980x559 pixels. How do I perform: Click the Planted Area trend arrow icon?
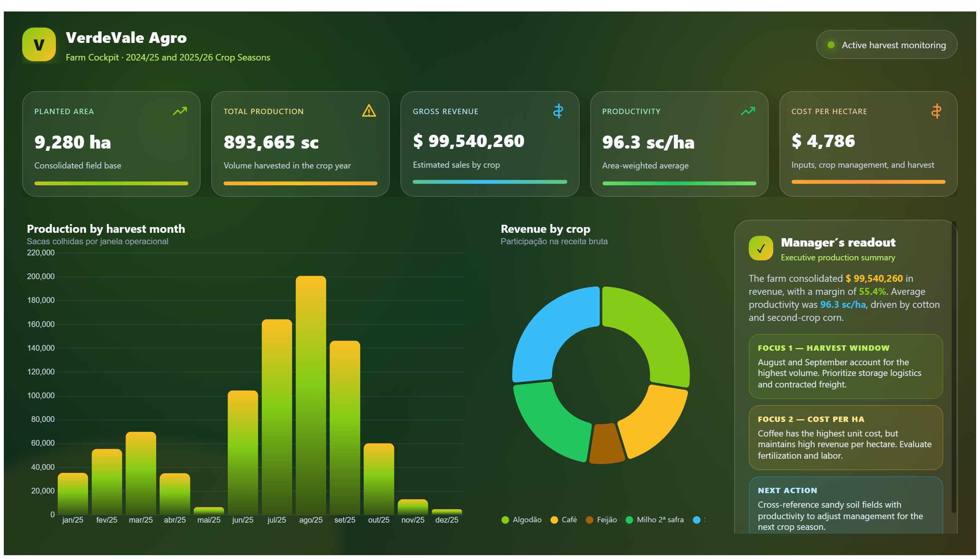[x=180, y=111]
